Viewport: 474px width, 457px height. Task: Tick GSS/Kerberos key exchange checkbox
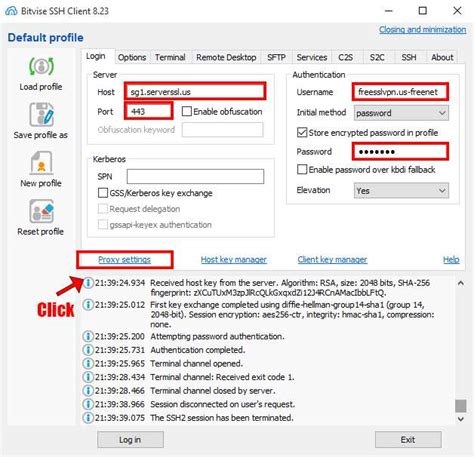tap(103, 193)
